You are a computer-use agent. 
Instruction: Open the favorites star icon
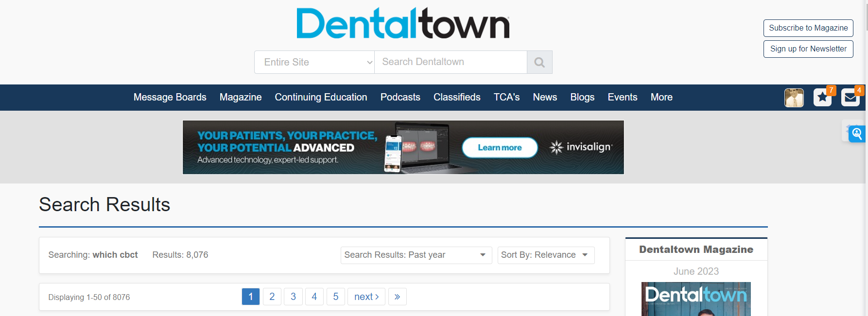pyautogui.click(x=822, y=98)
